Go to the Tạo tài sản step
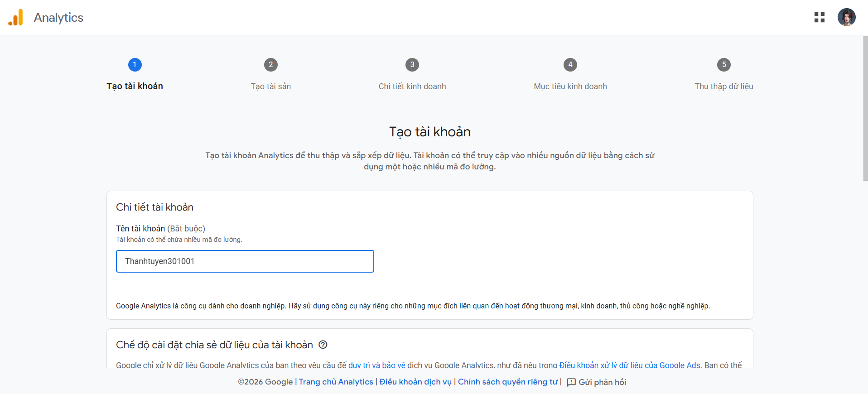This screenshot has height=394, width=868. point(271,86)
